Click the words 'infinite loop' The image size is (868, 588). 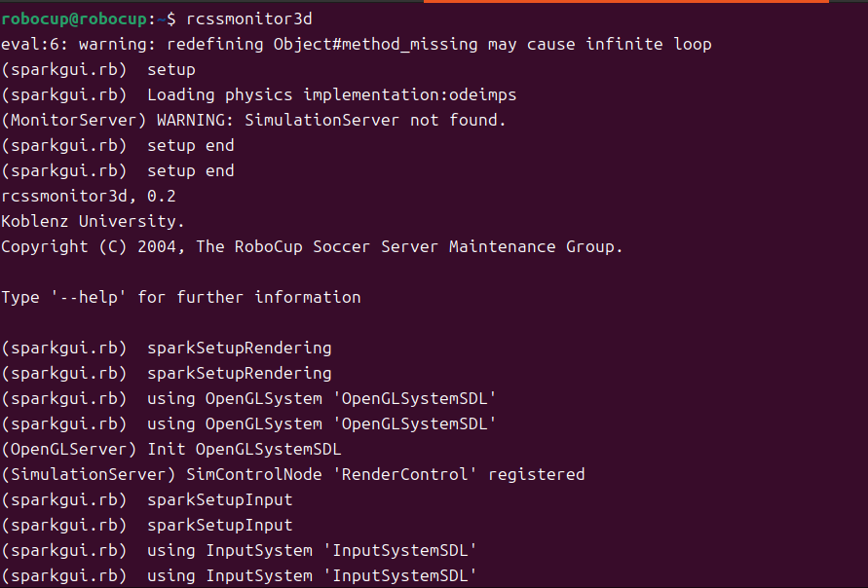(649, 44)
